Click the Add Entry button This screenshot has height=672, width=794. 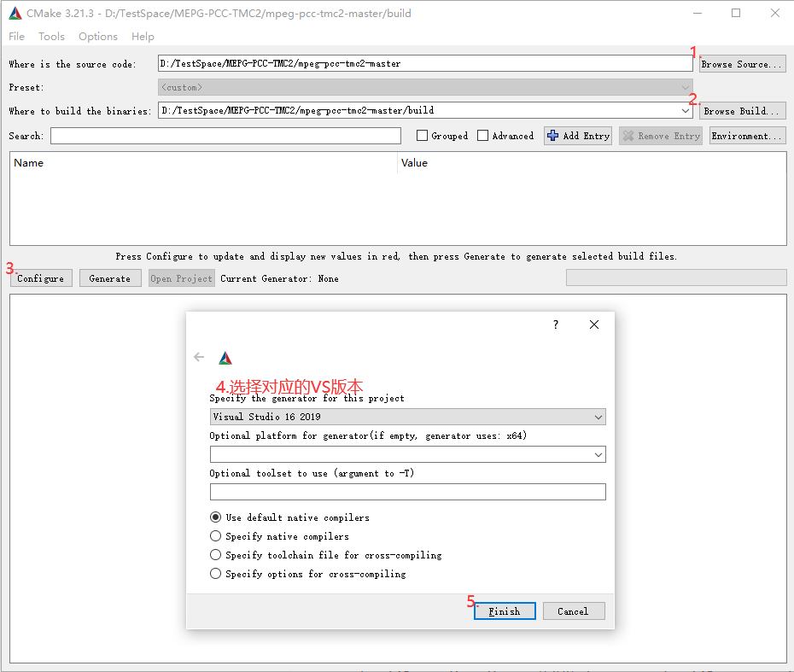point(578,136)
